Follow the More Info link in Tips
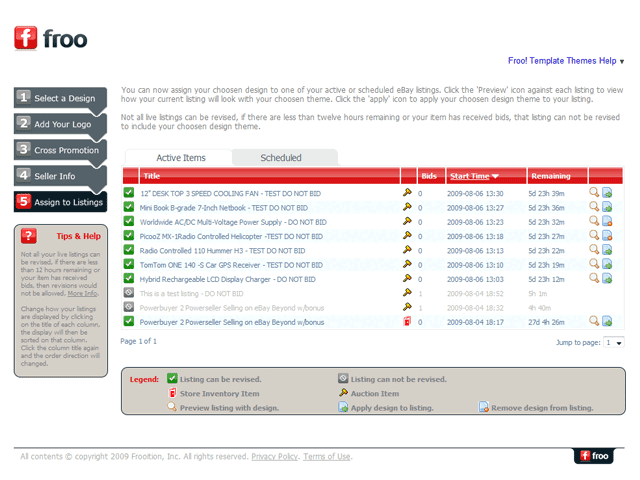The width and height of the screenshot is (640, 480). [82, 293]
